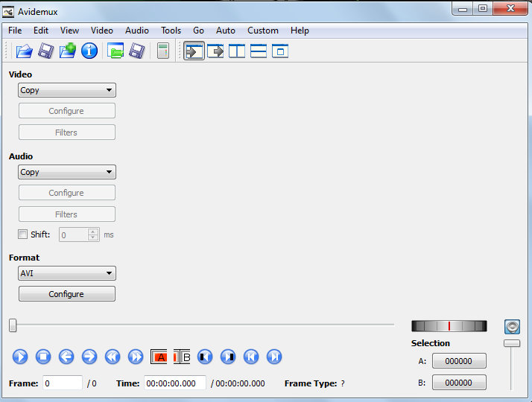Screen dimensions: 532x402
Task: Click the Video Filters button
Action: [x=67, y=133]
